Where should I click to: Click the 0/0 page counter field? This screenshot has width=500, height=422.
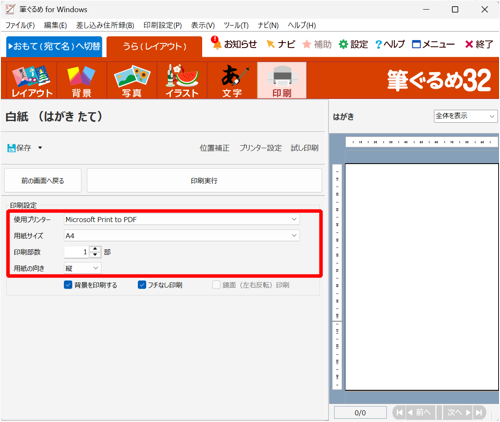(360, 413)
